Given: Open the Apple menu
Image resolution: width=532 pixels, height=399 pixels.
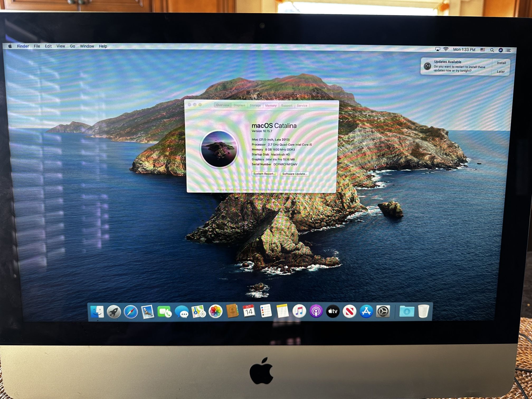Looking at the screenshot, I should [10, 46].
